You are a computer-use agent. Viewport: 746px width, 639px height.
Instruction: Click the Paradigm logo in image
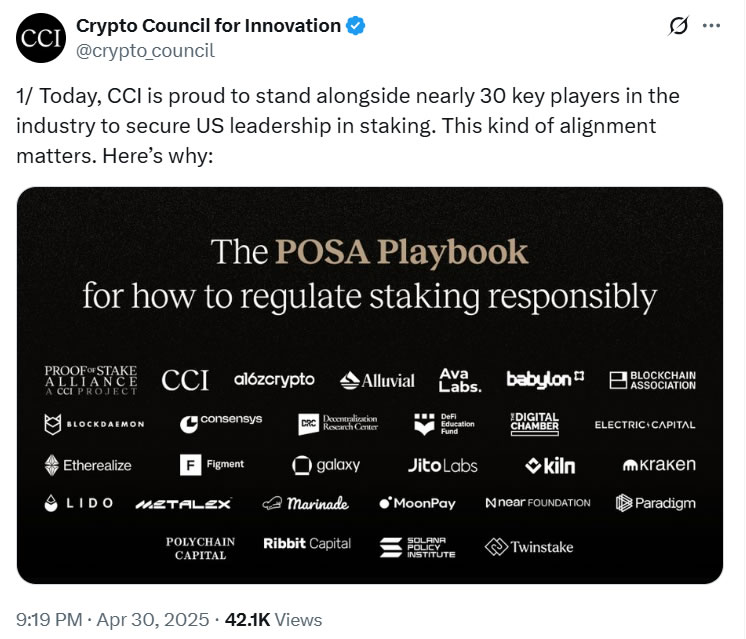pyautogui.click(x=655, y=503)
